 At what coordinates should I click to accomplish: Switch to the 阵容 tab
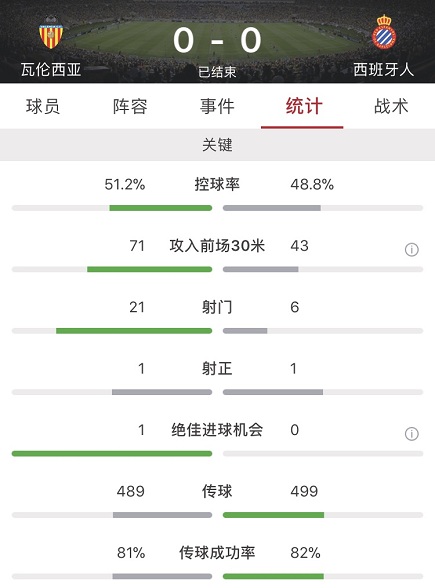(130, 106)
